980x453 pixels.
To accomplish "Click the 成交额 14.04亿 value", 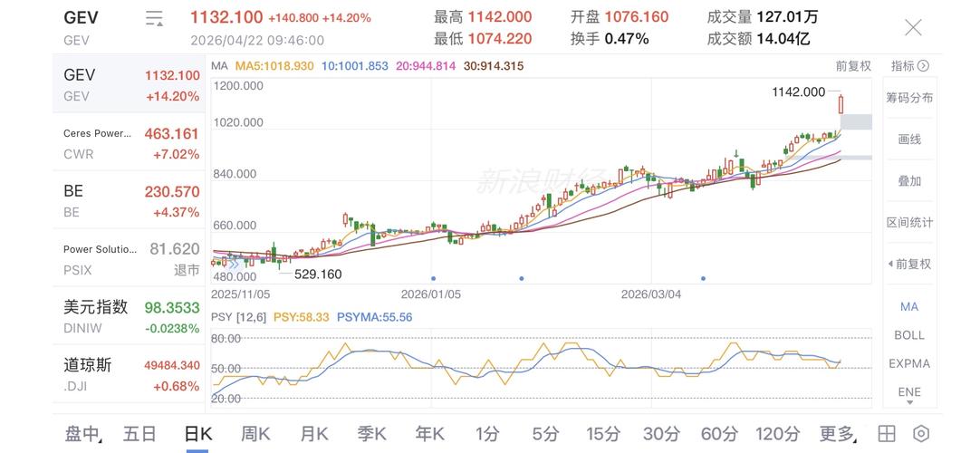I will 759,39.
